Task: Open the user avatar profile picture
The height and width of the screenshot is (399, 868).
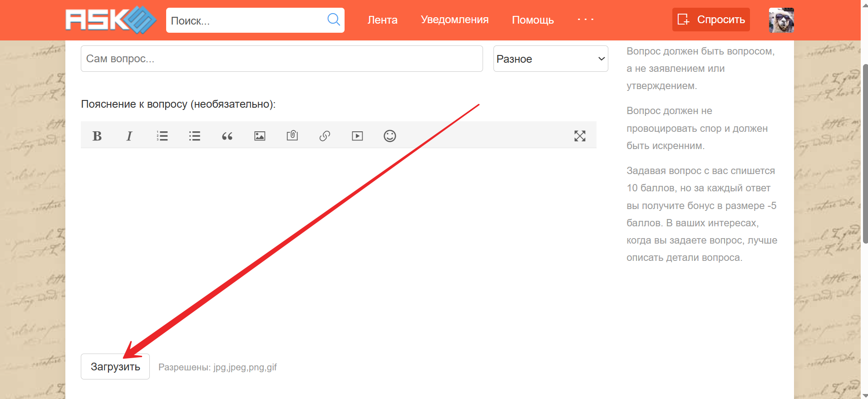Action: pyautogui.click(x=781, y=20)
